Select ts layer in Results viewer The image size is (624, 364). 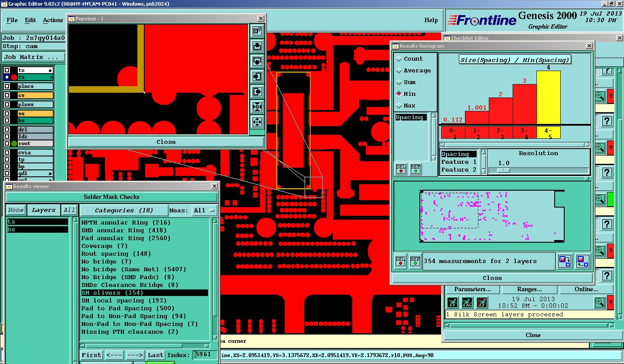tap(37, 222)
